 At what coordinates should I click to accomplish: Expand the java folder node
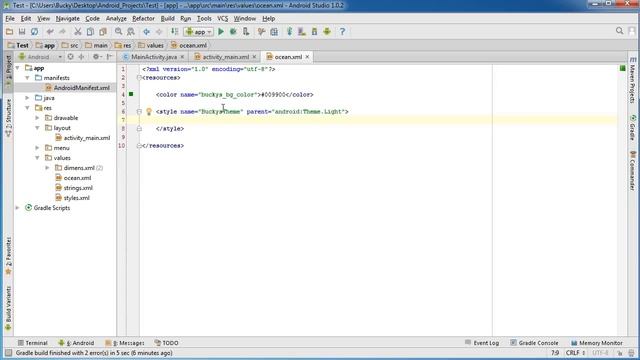[x=27, y=98]
